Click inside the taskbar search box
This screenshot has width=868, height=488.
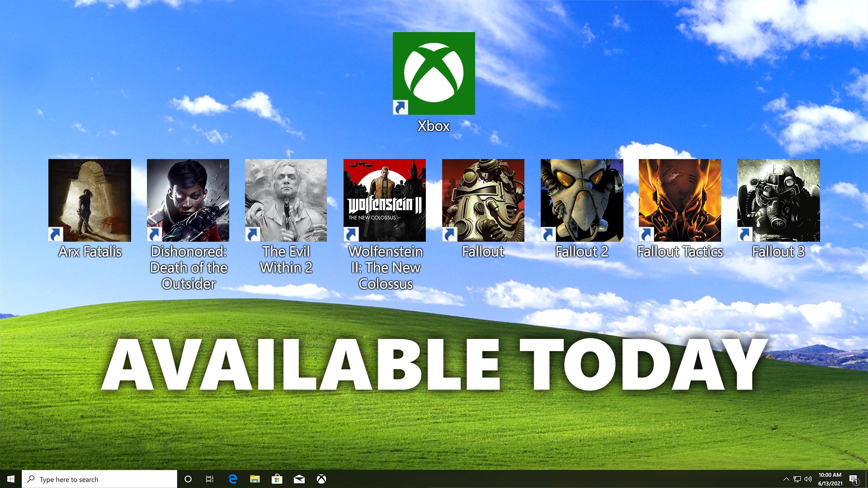[99, 479]
